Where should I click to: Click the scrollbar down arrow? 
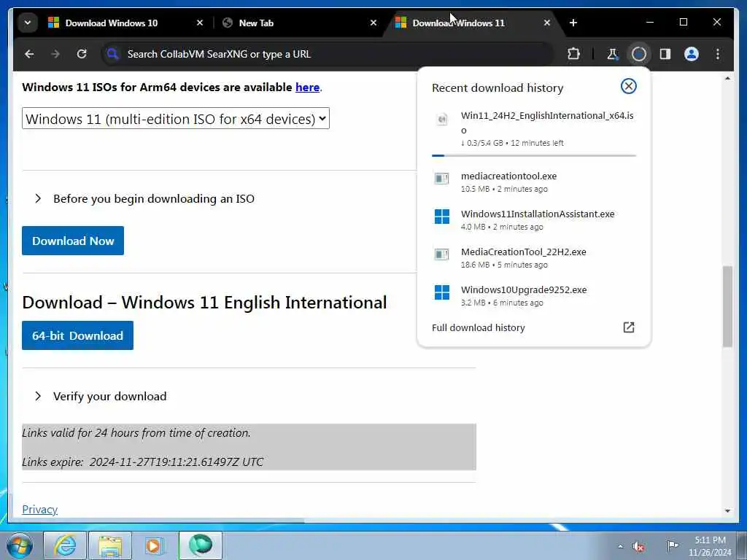pyautogui.click(x=727, y=510)
